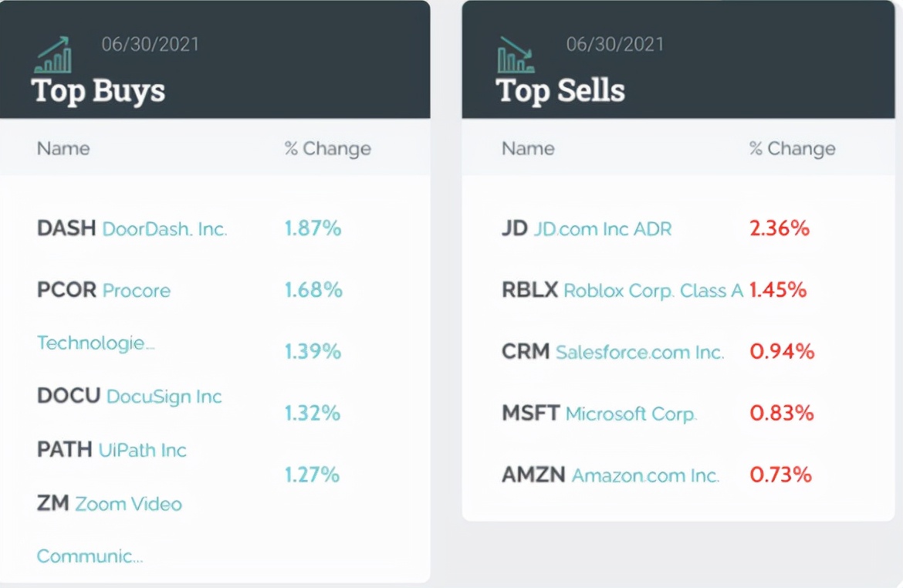Select the DOCU ticker symbol
903x588 pixels.
point(69,396)
